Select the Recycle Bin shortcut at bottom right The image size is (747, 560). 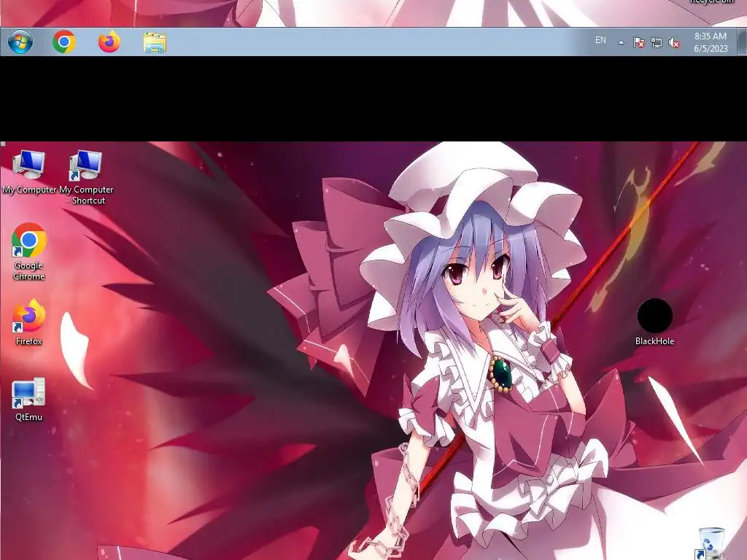click(x=712, y=543)
